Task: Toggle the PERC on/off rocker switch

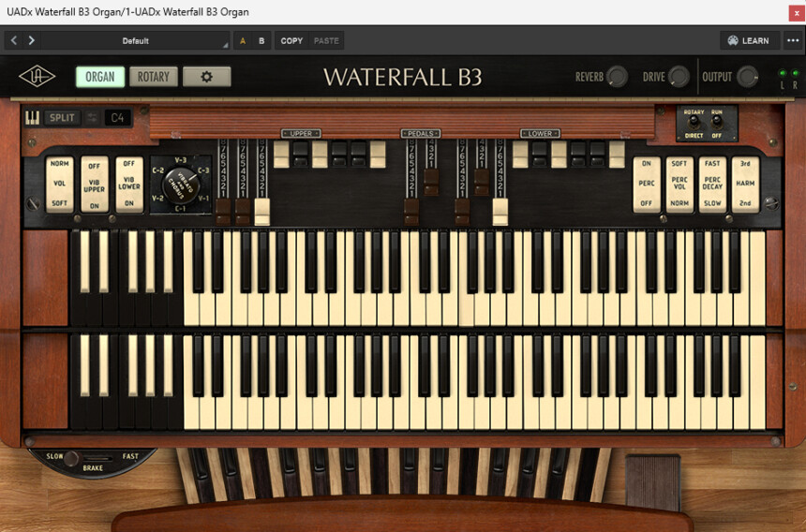Action: tap(647, 185)
